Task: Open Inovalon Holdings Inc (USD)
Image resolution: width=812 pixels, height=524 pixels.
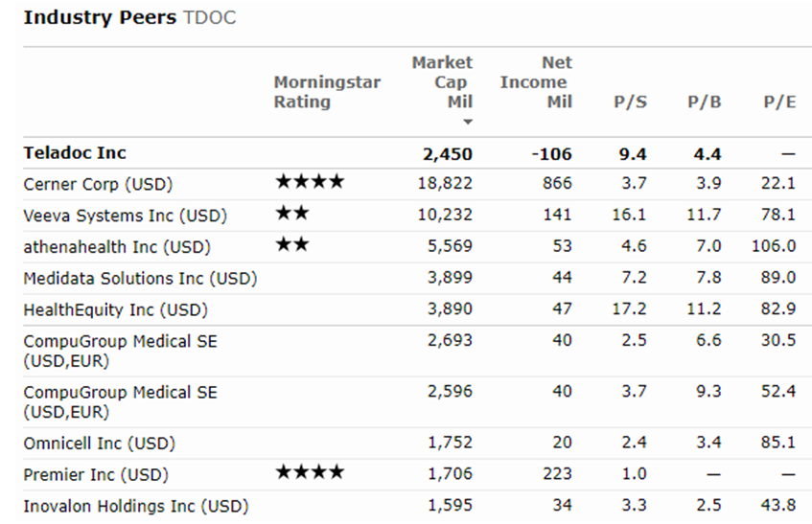Action: (x=135, y=507)
